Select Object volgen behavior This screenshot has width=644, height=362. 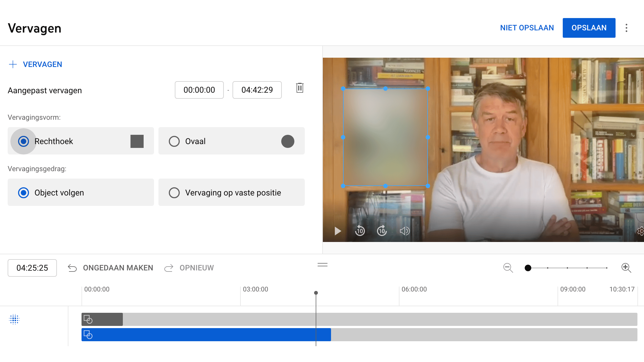pyautogui.click(x=24, y=193)
